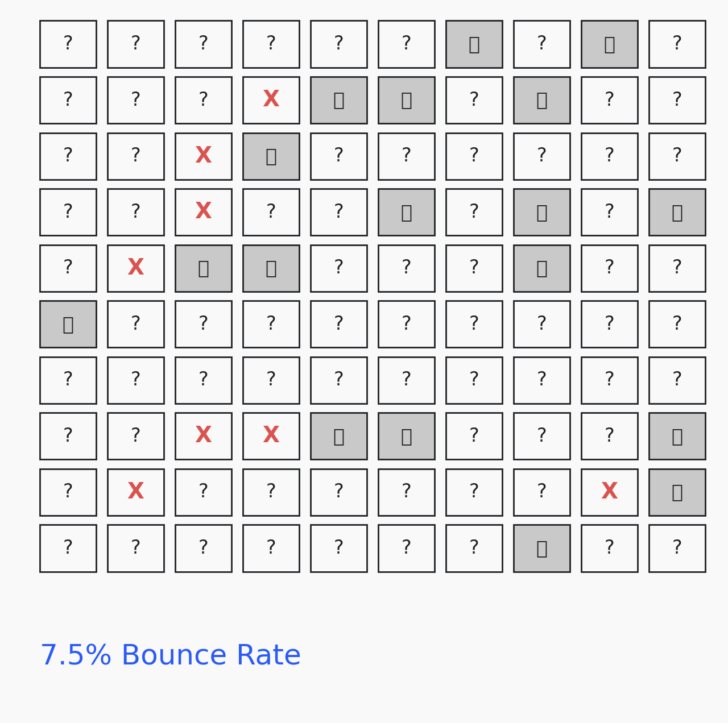Click the rightmost red X in the ninth row

click(x=609, y=492)
